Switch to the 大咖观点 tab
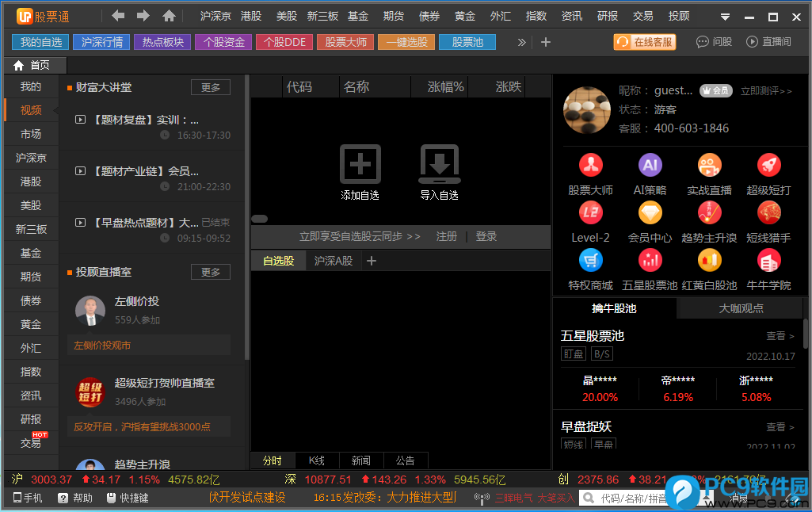 click(x=741, y=309)
